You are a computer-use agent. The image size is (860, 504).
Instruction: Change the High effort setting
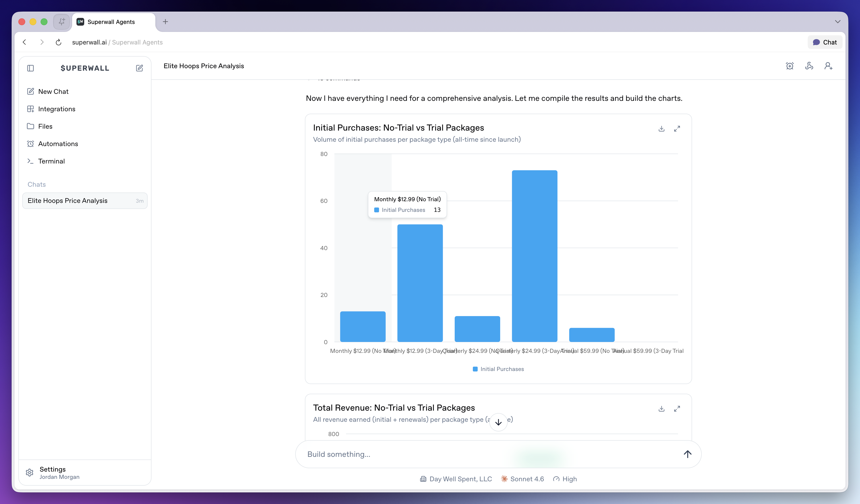[565, 479]
